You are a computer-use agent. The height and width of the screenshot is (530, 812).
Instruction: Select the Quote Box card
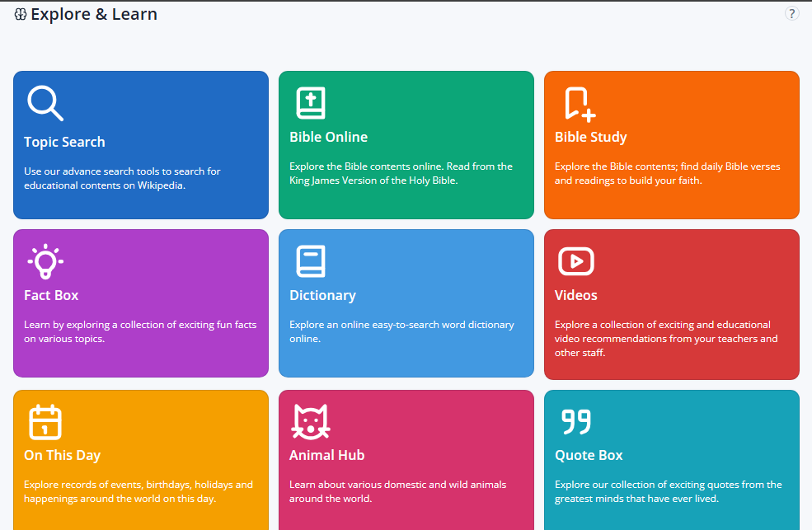coord(671,462)
